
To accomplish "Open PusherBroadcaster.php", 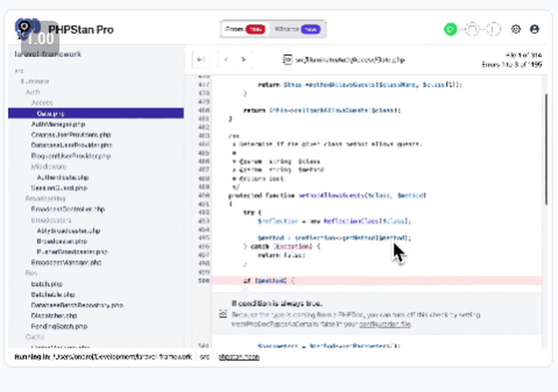I will (x=72, y=251).
